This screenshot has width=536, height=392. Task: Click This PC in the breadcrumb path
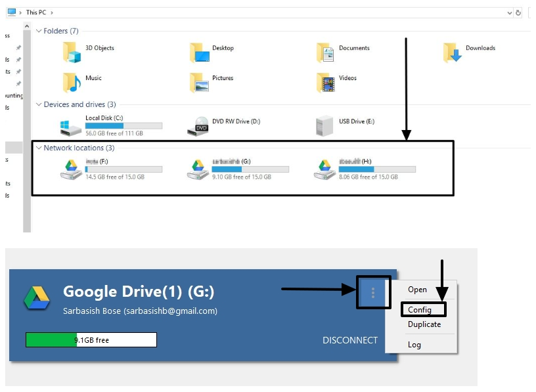pos(36,12)
